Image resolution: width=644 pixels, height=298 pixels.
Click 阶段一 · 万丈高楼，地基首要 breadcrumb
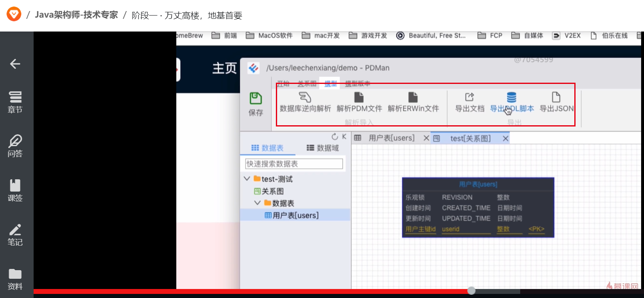[187, 15]
